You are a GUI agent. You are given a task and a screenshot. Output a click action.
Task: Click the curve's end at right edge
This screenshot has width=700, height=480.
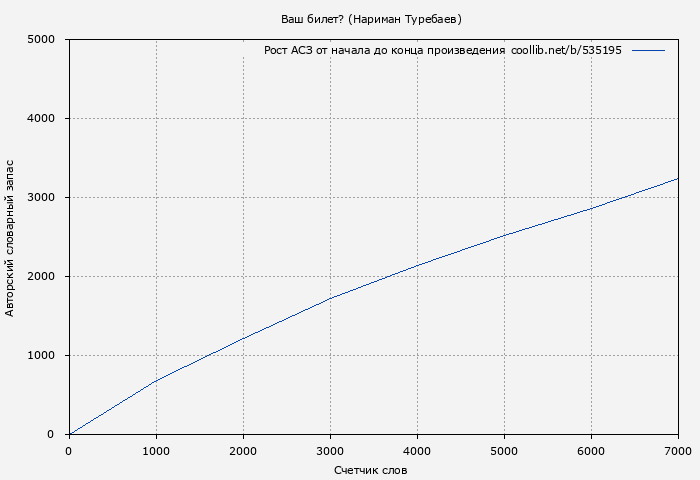coord(677,179)
